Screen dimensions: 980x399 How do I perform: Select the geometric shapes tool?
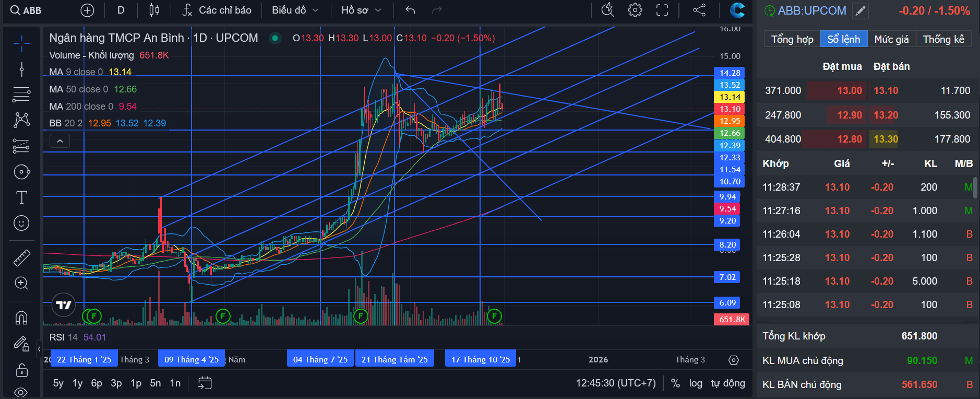coord(21,172)
